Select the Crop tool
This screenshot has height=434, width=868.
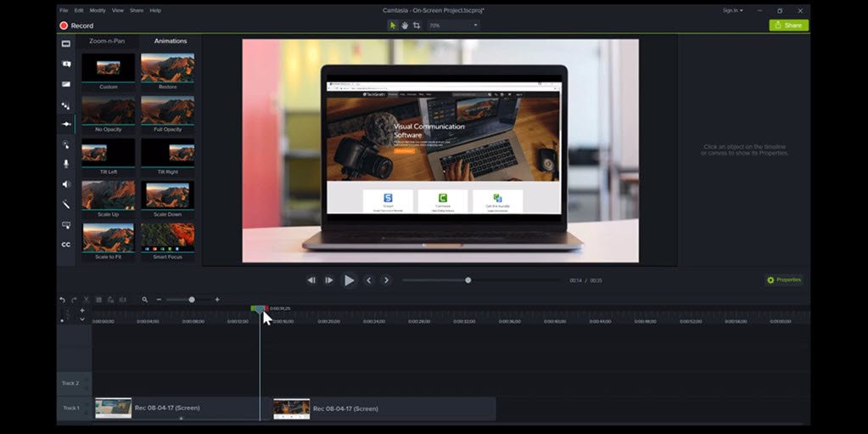point(417,25)
